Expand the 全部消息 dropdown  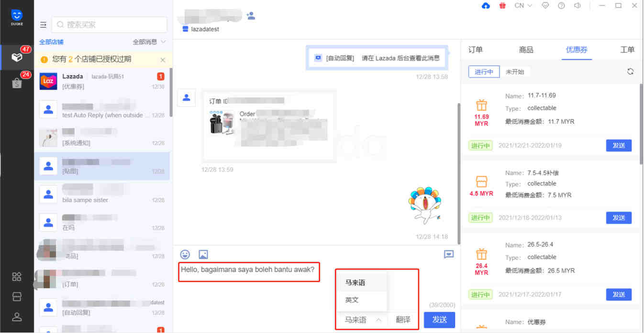(149, 42)
